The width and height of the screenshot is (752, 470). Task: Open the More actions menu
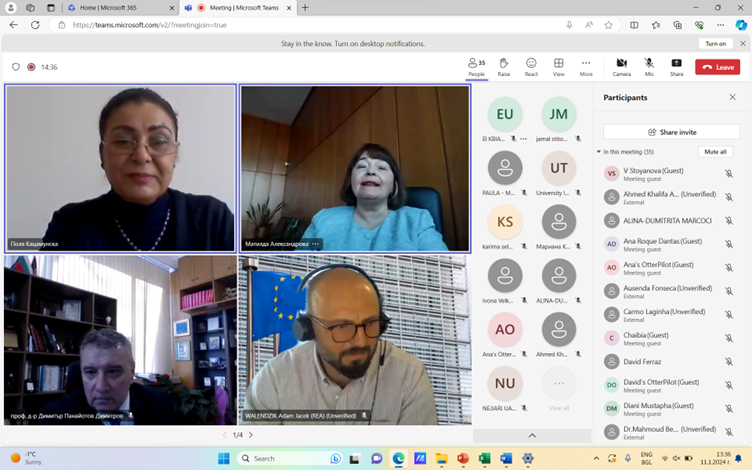(586, 66)
